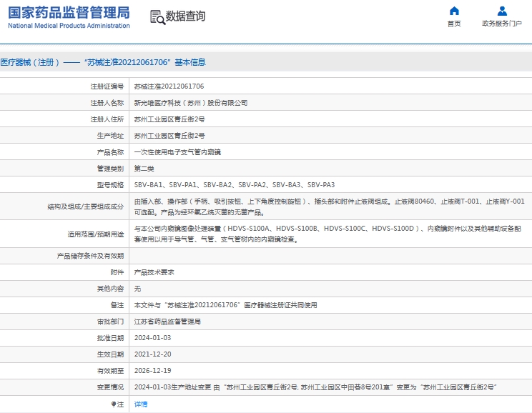Viewport: 532px width, 413px height.
Task: Select the SBV-BA1 model specification list
Action: click(x=235, y=185)
